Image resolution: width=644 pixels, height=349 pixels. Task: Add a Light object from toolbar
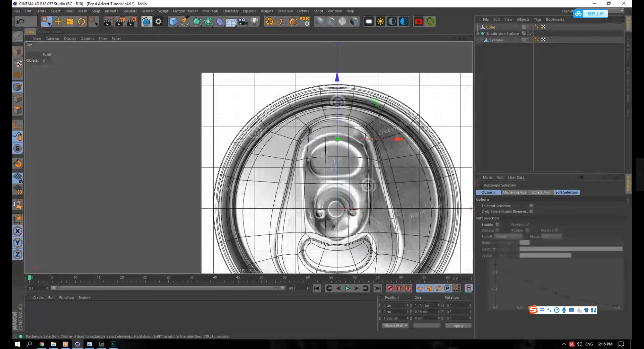255,21
